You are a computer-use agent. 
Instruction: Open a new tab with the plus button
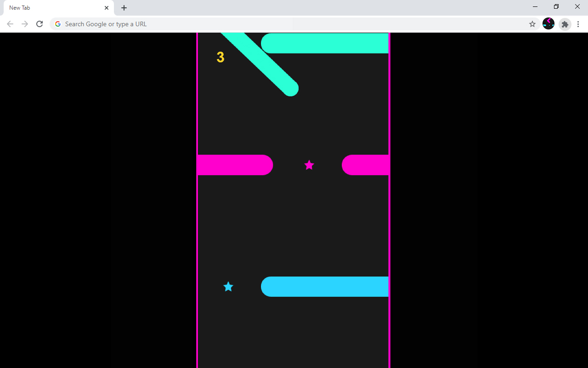pyautogui.click(x=124, y=8)
